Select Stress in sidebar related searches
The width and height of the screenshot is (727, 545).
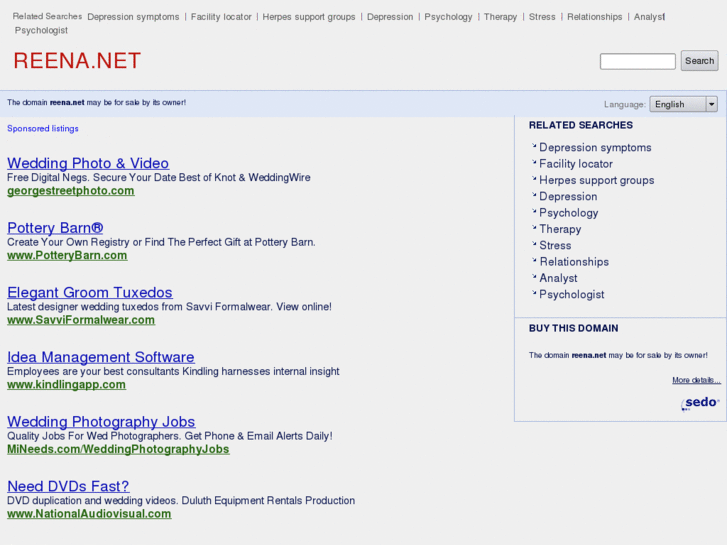pyautogui.click(x=555, y=245)
